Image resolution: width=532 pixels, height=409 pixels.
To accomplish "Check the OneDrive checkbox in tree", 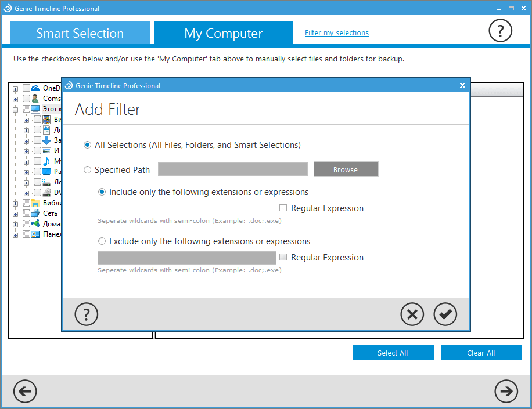I will pyautogui.click(x=26, y=88).
